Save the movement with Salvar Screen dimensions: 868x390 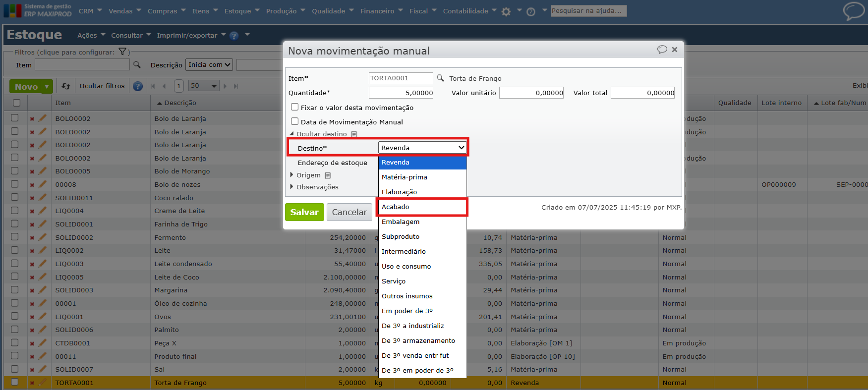coord(304,212)
